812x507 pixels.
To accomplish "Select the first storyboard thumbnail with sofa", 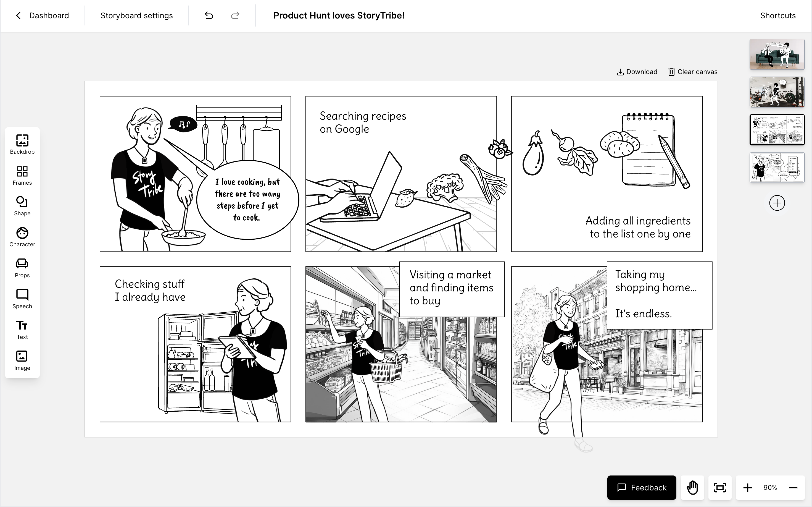I will coord(777,54).
